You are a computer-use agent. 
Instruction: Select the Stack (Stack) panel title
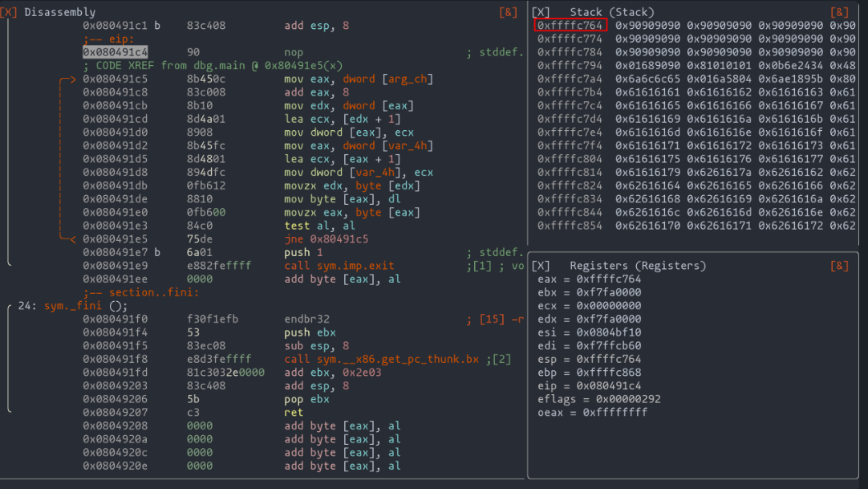click(611, 12)
